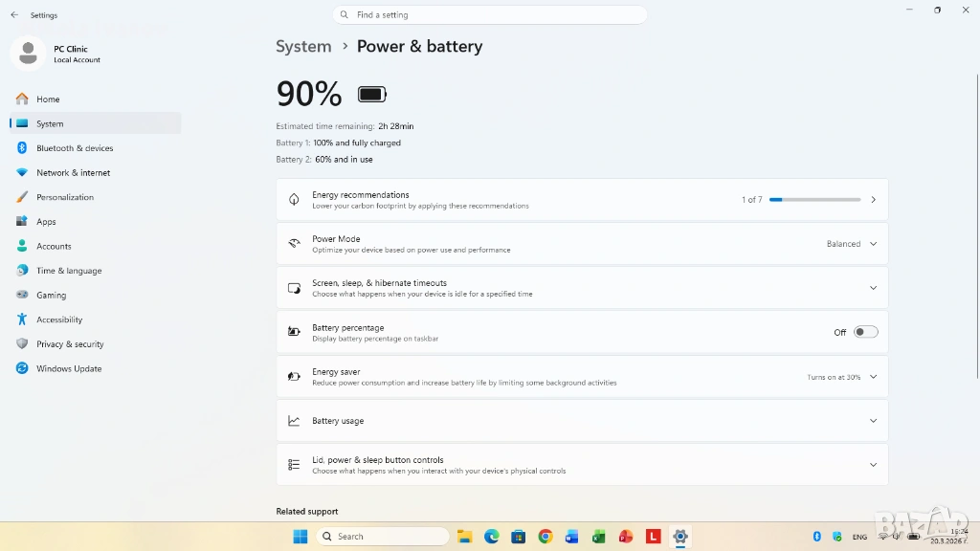Open Privacy & security settings
This screenshot has height=551, width=980.
[70, 344]
